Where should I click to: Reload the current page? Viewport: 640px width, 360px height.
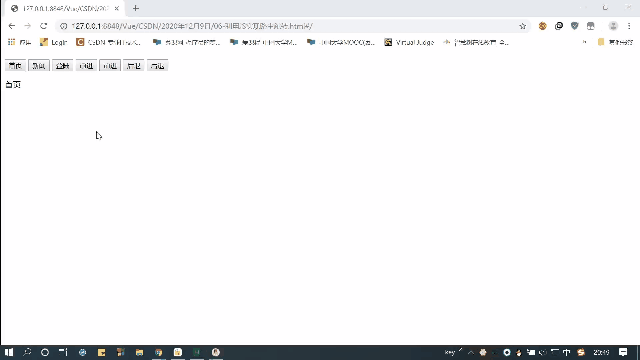pos(44,26)
